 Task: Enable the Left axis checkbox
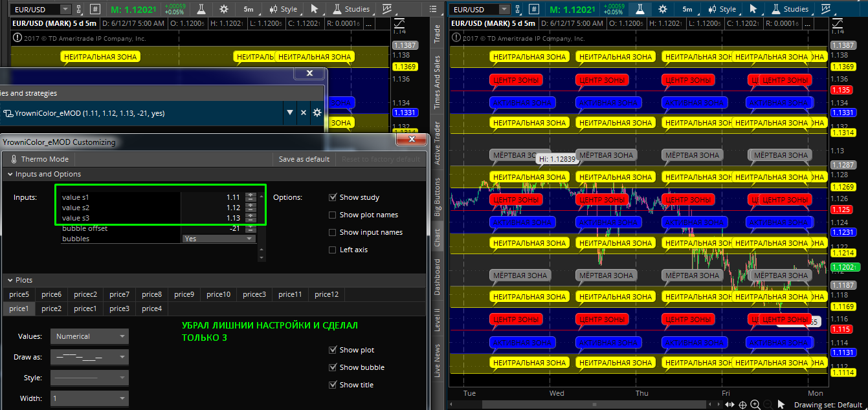pyautogui.click(x=333, y=250)
